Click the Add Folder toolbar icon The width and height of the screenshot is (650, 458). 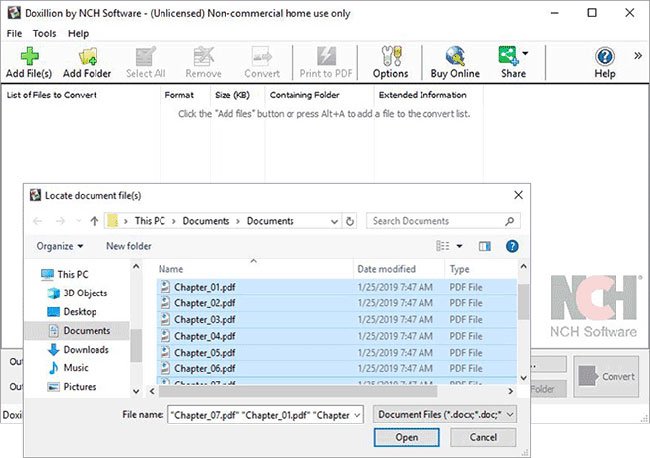coord(87,63)
